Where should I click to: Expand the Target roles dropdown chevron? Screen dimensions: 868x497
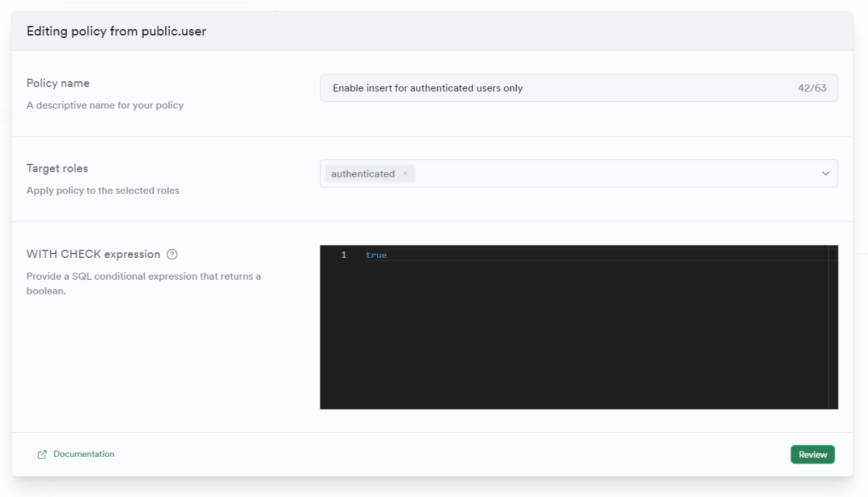[825, 174]
